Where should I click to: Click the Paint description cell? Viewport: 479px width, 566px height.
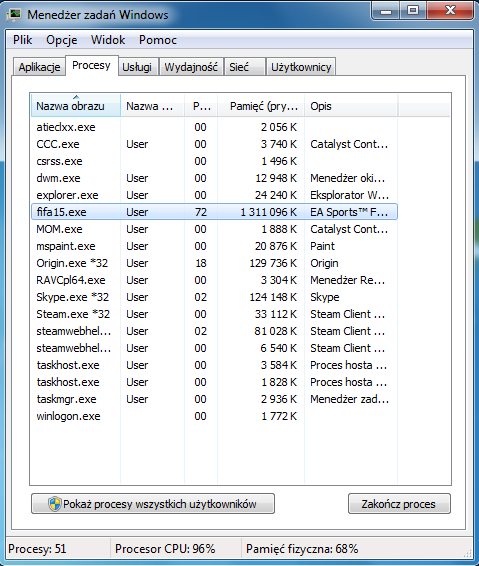point(322,246)
